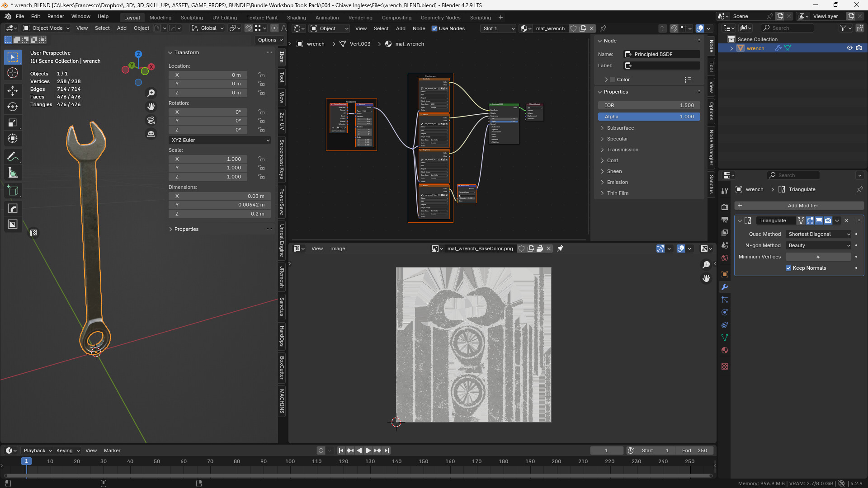This screenshot has height=488, width=868.
Task: Click the Alpha value slider
Action: click(x=649, y=117)
